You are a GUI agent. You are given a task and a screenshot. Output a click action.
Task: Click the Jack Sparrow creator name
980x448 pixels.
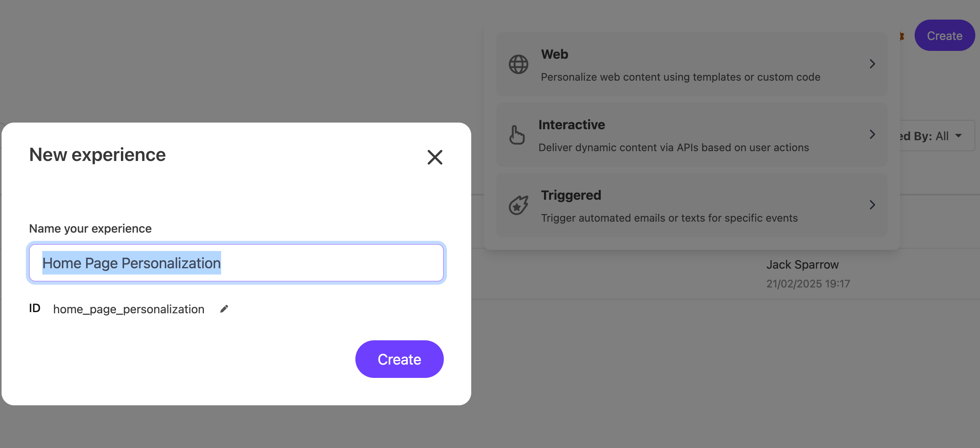point(802,265)
